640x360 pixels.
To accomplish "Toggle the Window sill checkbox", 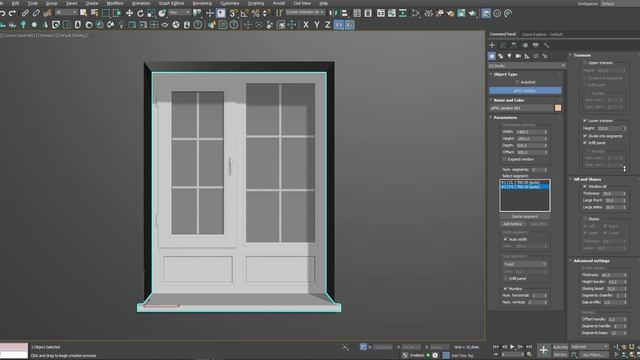I will (x=585, y=187).
